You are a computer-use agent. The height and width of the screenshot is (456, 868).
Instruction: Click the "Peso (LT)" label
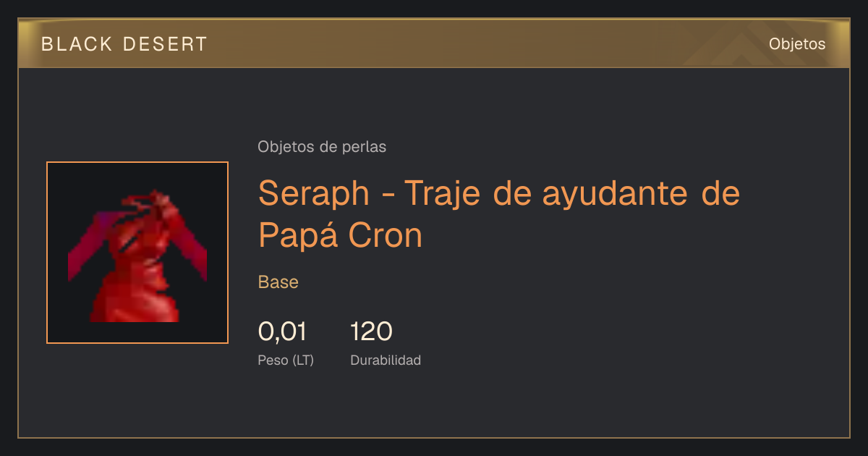[286, 360]
